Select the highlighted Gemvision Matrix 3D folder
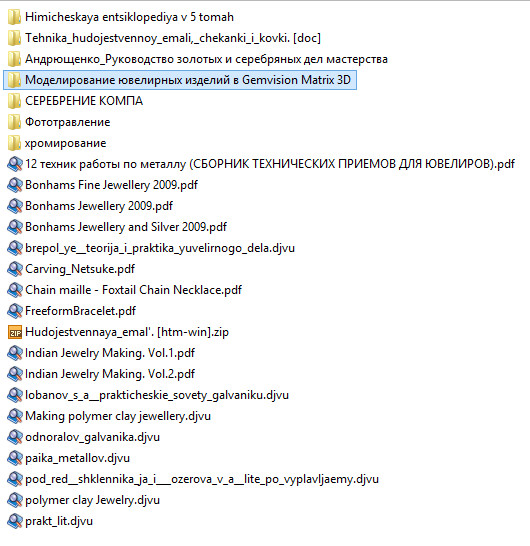This screenshot has width=530, height=546. [x=180, y=80]
